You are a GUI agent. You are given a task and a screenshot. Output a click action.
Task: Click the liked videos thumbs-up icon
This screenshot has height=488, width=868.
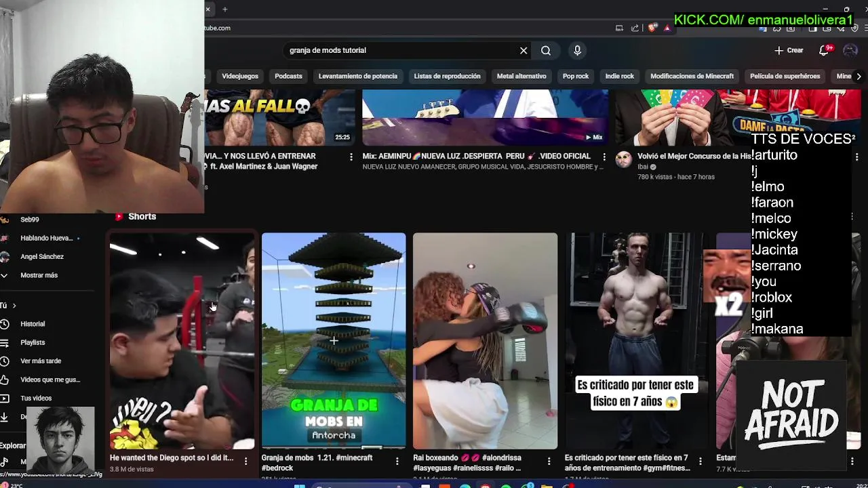[4, 380]
